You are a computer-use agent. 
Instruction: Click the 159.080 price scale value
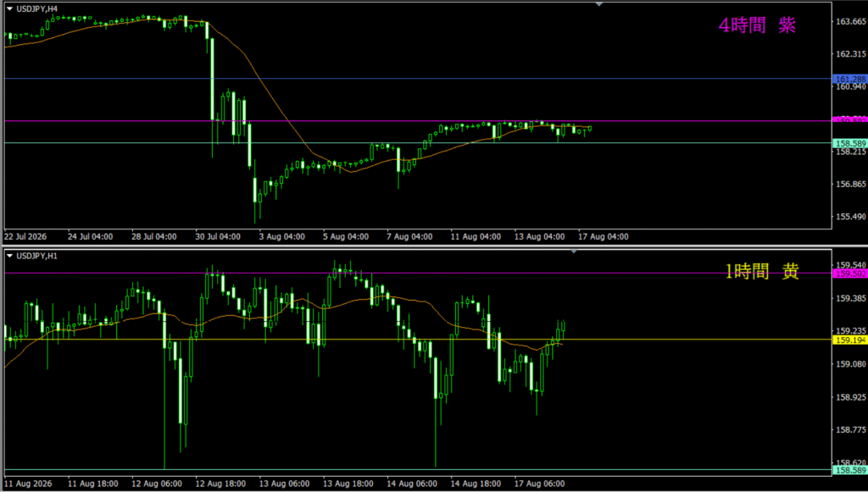pyautogui.click(x=851, y=364)
